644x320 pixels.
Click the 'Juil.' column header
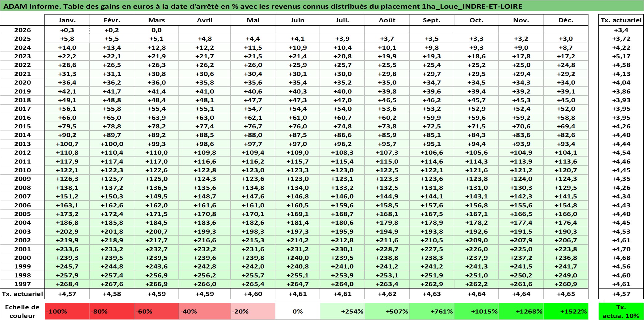(x=342, y=20)
